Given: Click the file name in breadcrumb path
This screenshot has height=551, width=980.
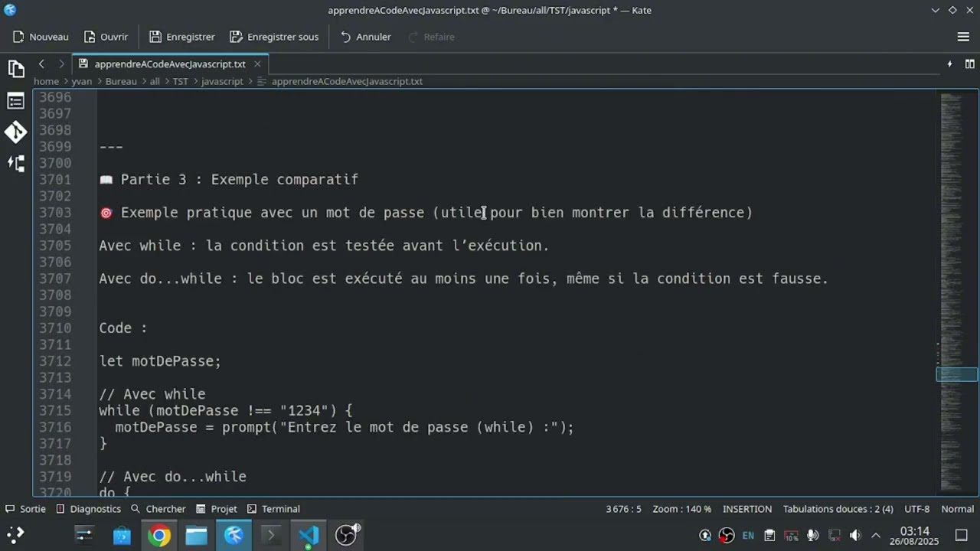Looking at the screenshot, I should click(x=347, y=81).
